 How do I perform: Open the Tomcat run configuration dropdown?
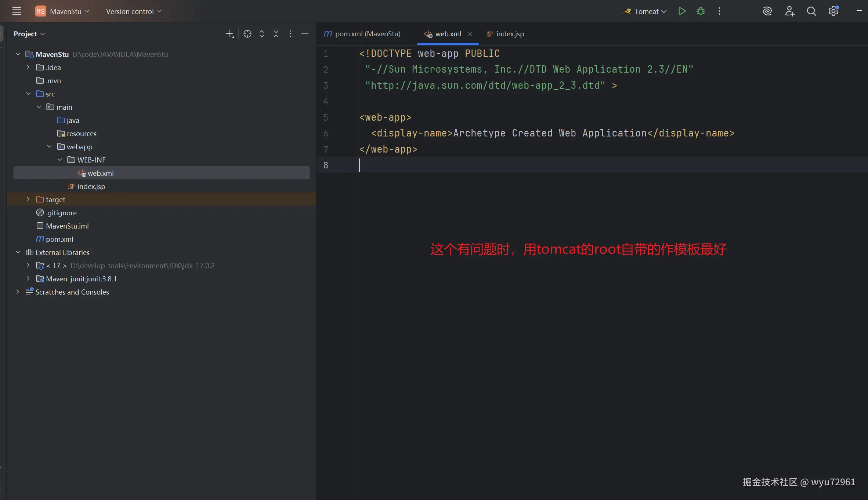[x=646, y=11]
